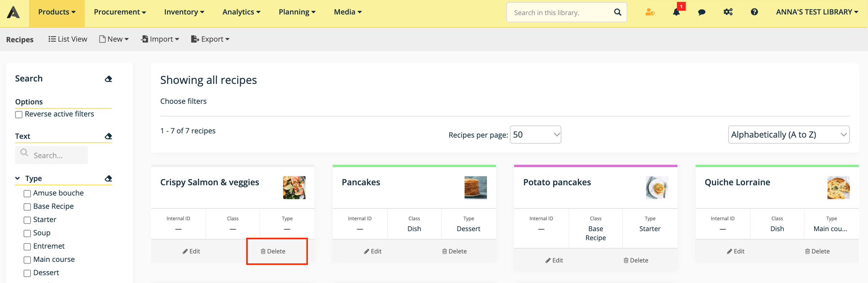Delete the Crispy Salmon & veggies recipe
The height and width of the screenshot is (283, 868).
click(273, 251)
